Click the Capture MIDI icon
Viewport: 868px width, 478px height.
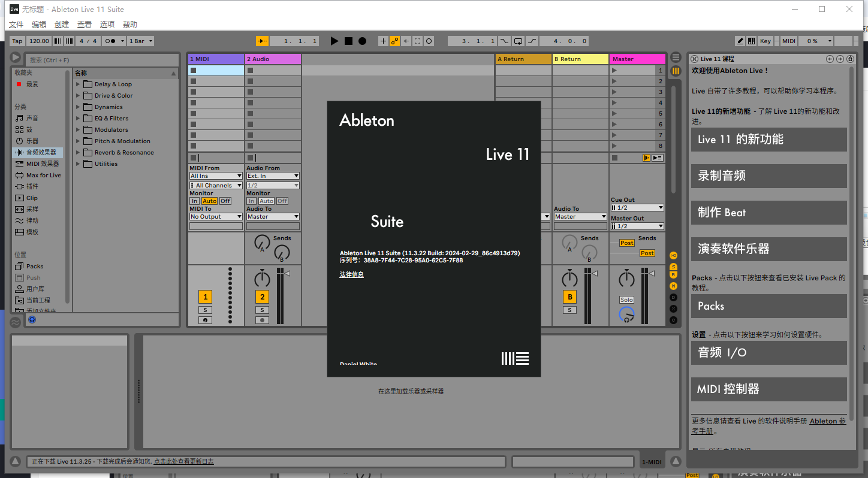[x=418, y=41]
